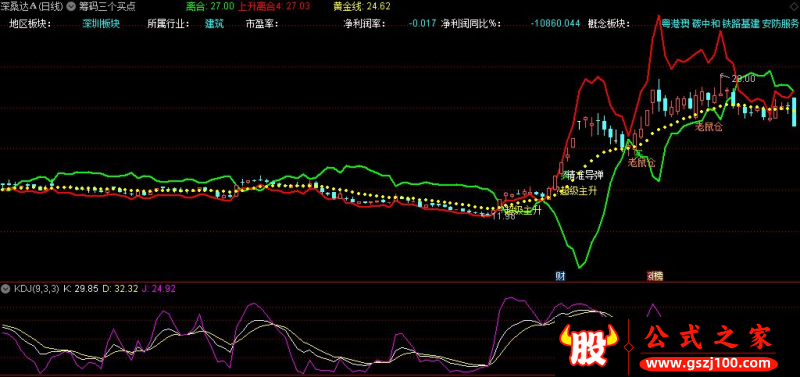Click the 11.98 low price marker
Image resolution: width=800 pixels, height=377 pixels.
point(503,217)
